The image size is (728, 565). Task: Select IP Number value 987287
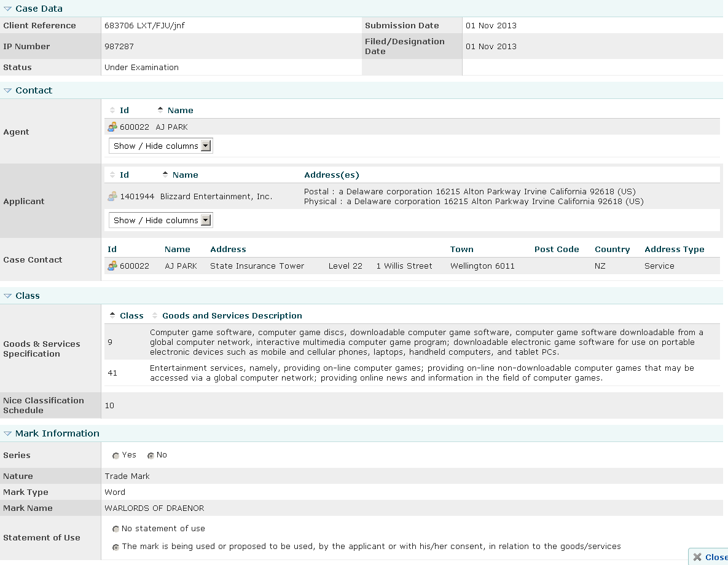click(x=119, y=47)
